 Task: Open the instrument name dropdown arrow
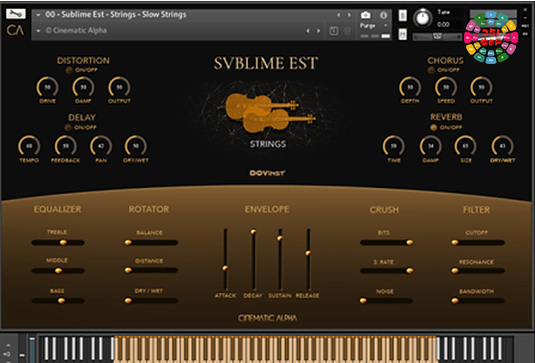click(38, 15)
